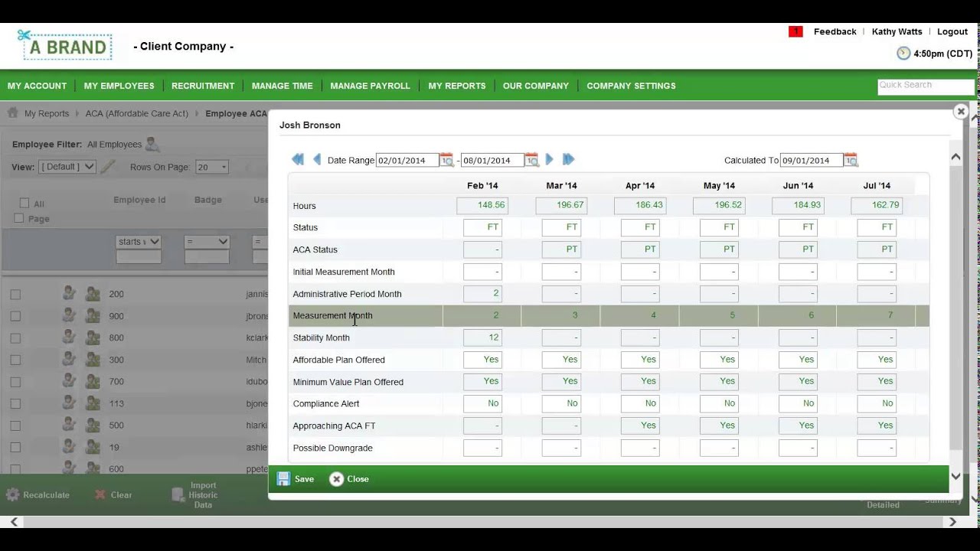Open COMPANY SETTINGS menu
Screen dimensions: 980x551
coord(631,86)
